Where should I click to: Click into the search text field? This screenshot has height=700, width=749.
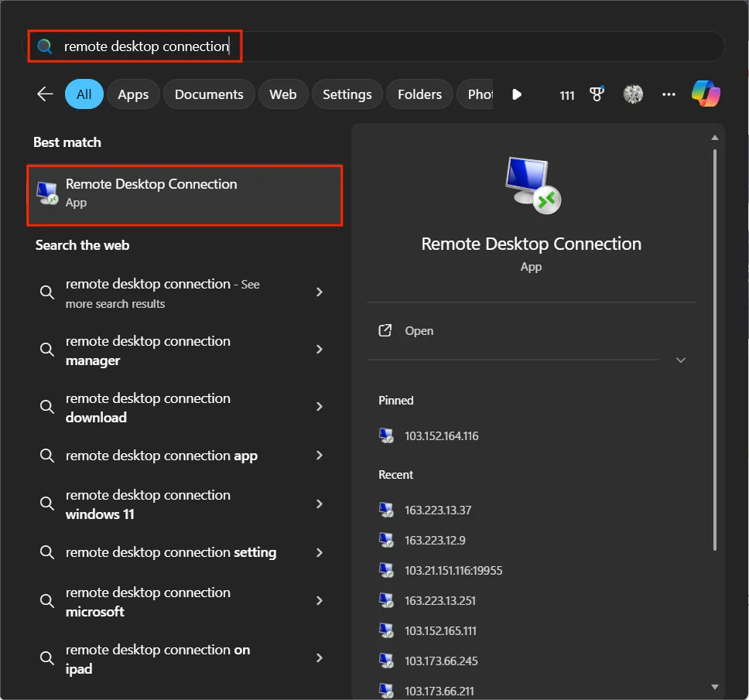374,46
